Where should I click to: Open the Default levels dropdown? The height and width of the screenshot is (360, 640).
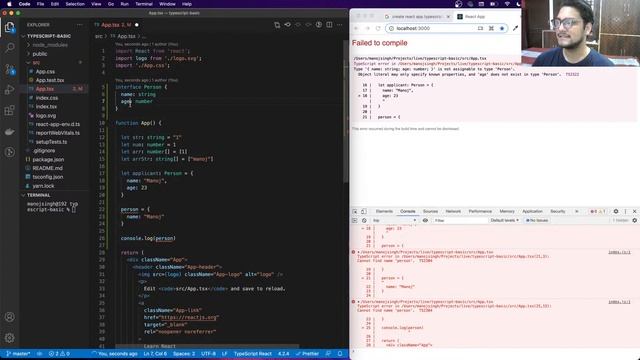pyautogui.click(x=504, y=220)
